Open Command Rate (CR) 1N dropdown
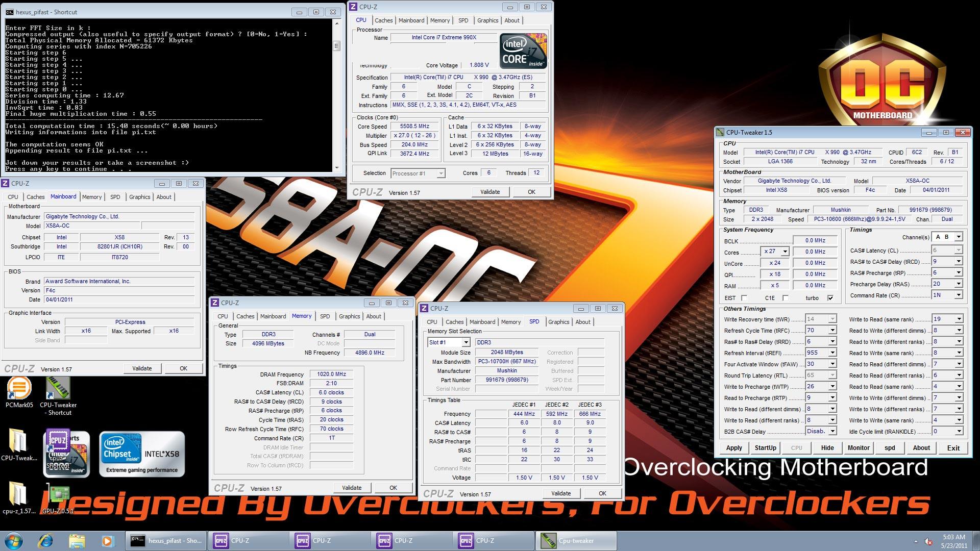Image resolution: width=980 pixels, height=551 pixels. pyautogui.click(x=959, y=295)
